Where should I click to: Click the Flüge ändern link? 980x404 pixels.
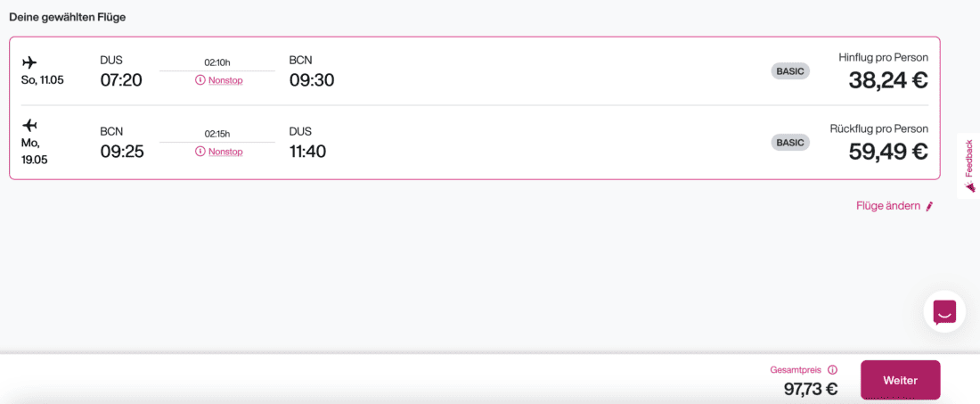[x=887, y=206]
